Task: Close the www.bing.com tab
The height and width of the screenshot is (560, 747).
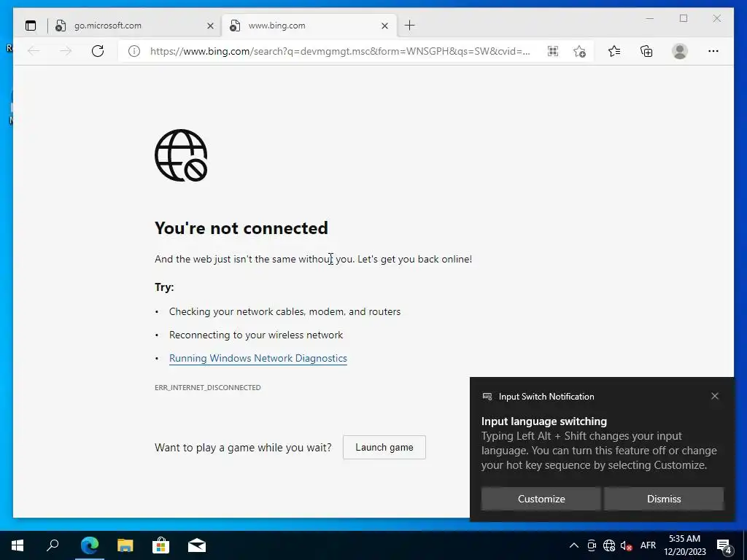Action: click(x=385, y=26)
